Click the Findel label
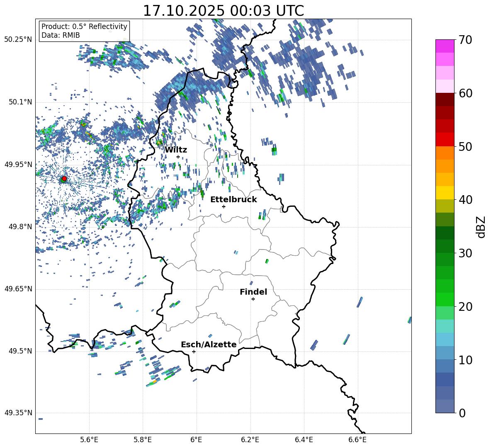Viewport: 491px width, 448px height. click(253, 292)
